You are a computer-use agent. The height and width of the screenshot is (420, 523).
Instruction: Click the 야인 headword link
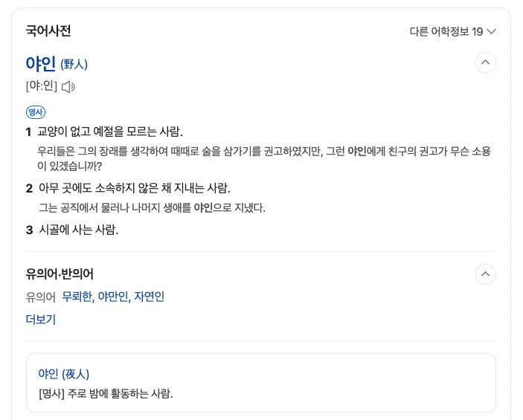(40, 64)
